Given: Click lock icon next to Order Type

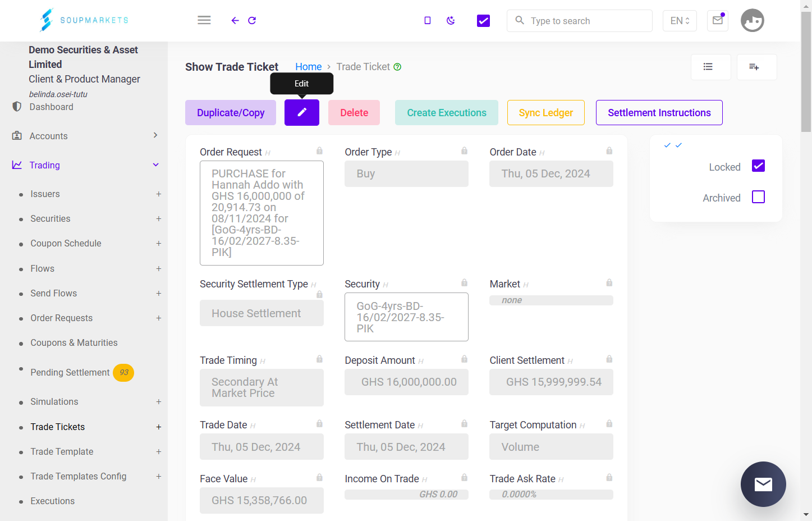Looking at the screenshot, I should pos(464,150).
